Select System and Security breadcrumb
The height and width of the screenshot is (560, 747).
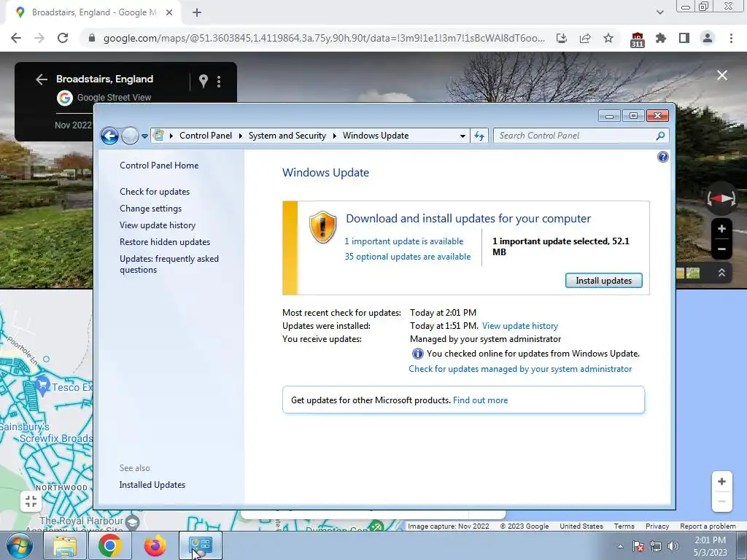[287, 136]
